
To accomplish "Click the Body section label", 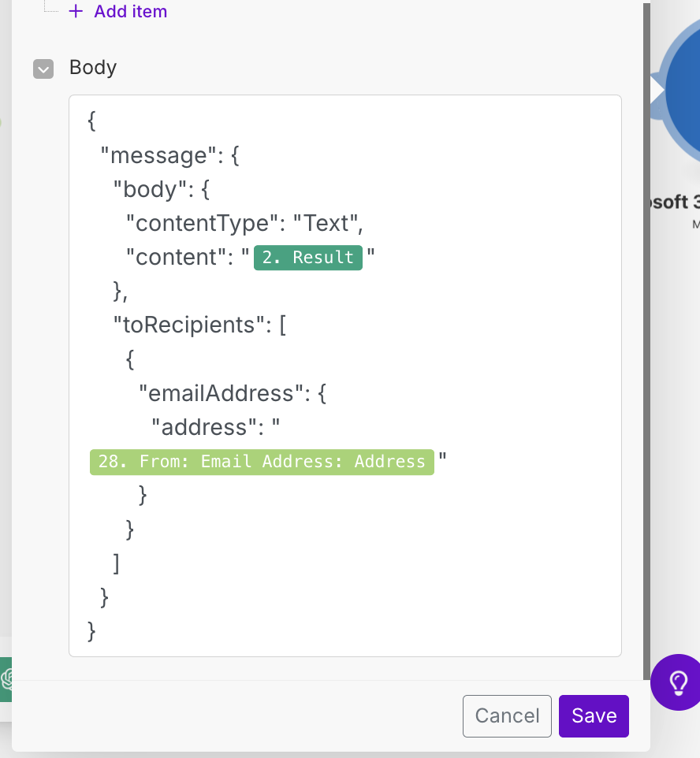I will click(x=93, y=68).
